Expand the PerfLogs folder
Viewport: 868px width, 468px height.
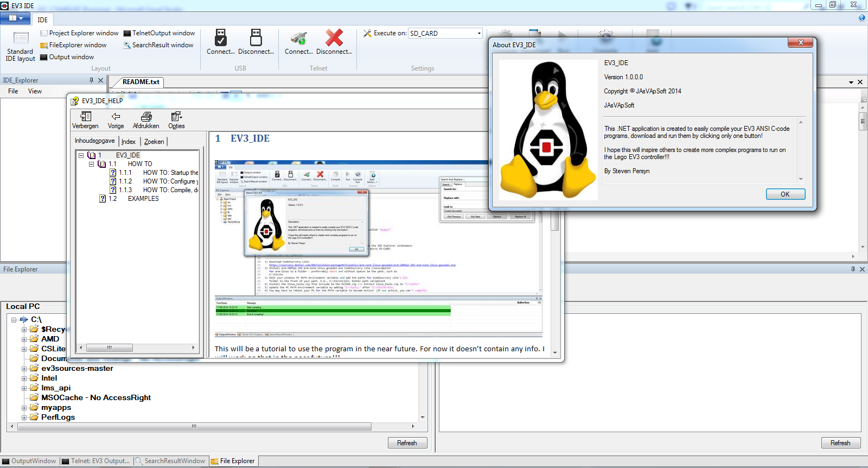click(24, 418)
